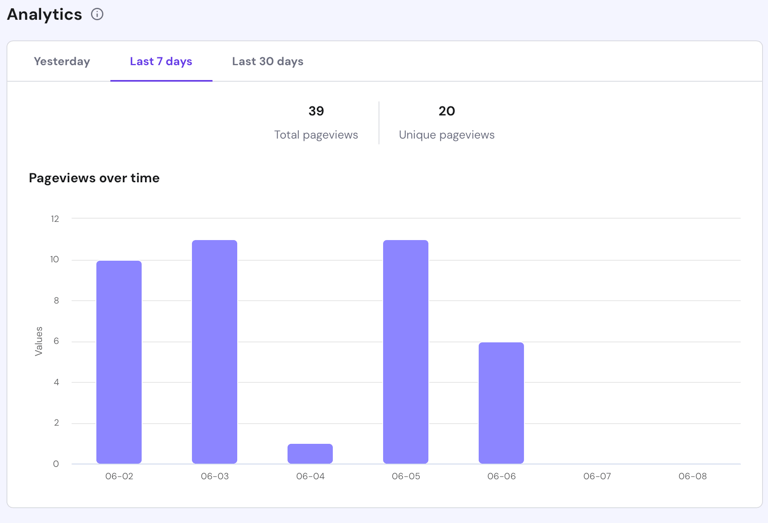Click the 06-04 axis date label
The width and height of the screenshot is (768, 523).
(x=310, y=476)
